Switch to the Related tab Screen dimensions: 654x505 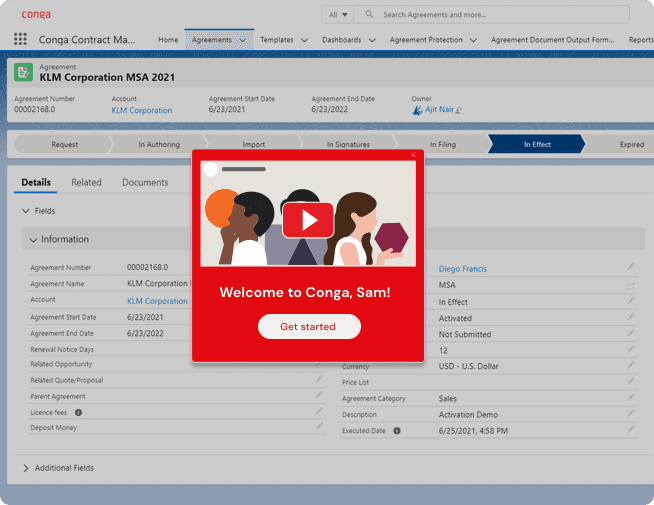tap(86, 183)
